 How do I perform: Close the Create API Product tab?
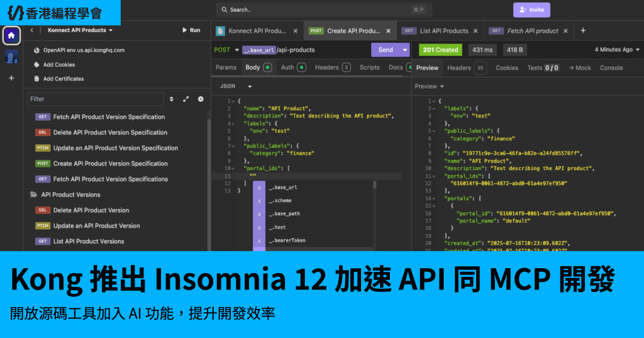coord(388,31)
